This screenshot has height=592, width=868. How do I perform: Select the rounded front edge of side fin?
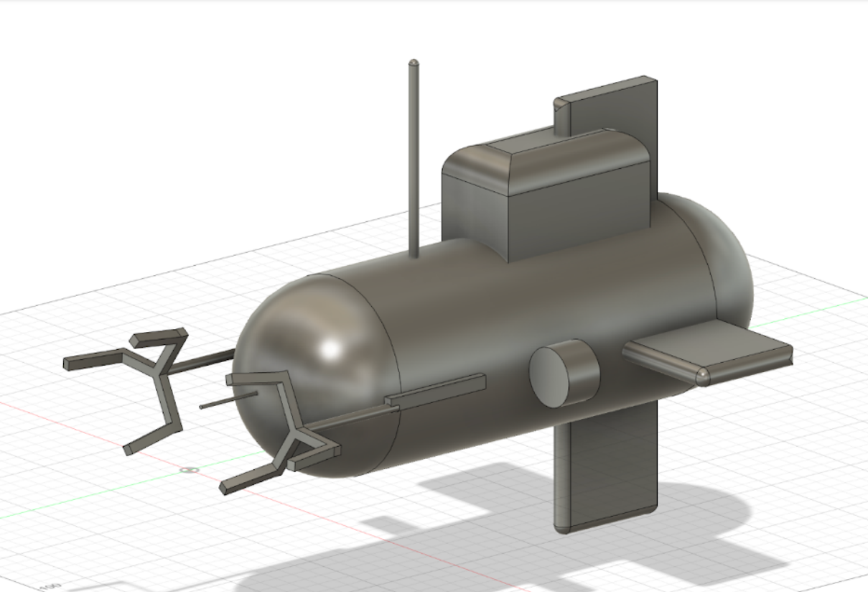pyautogui.click(x=705, y=376)
